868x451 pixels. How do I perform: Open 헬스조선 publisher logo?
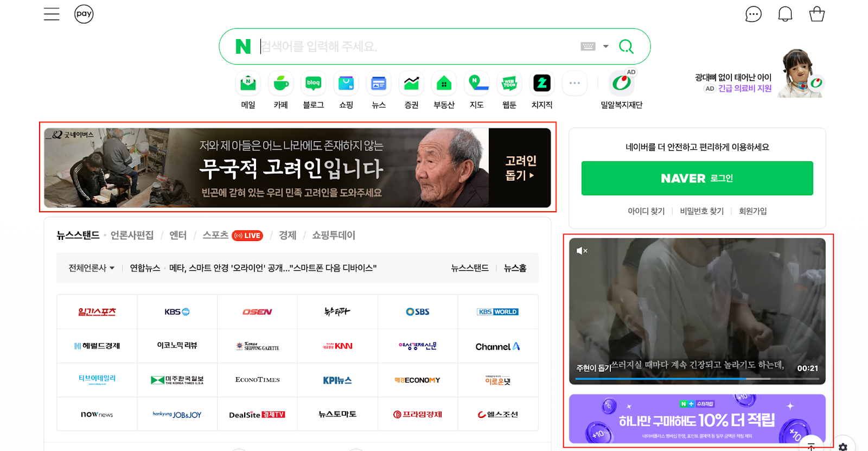click(498, 414)
